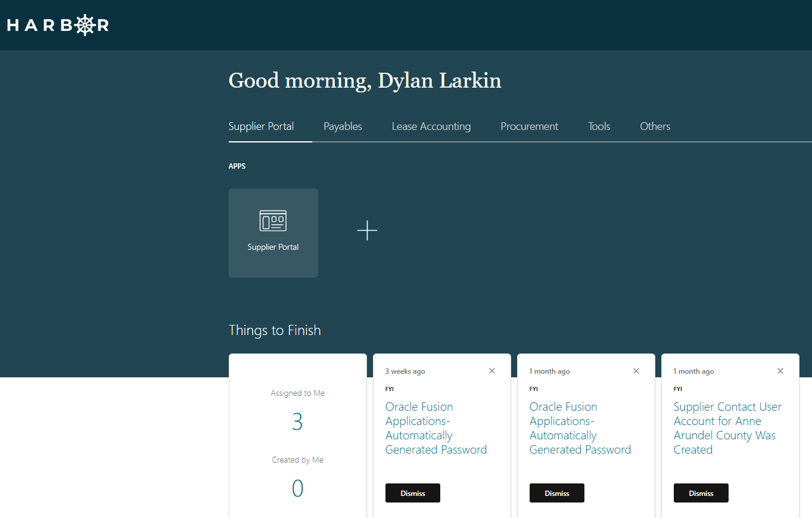Image resolution: width=812 pixels, height=518 pixels.
Task: Switch to the Supplier Portal tab
Action: tap(262, 126)
